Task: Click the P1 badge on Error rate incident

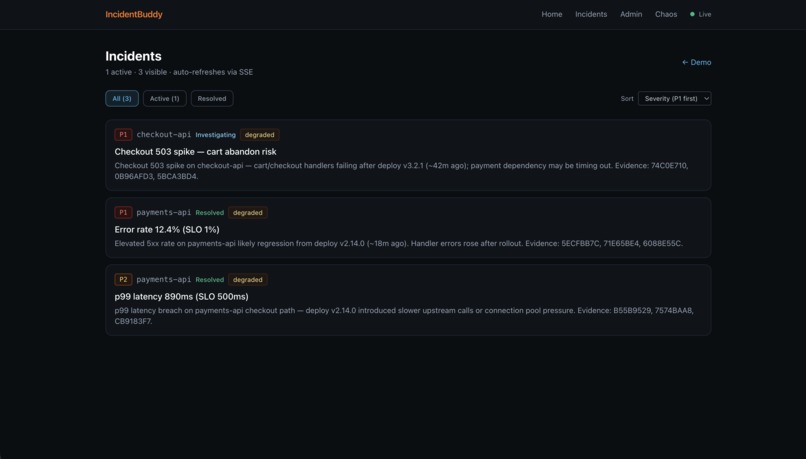Action: click(123, 212)
